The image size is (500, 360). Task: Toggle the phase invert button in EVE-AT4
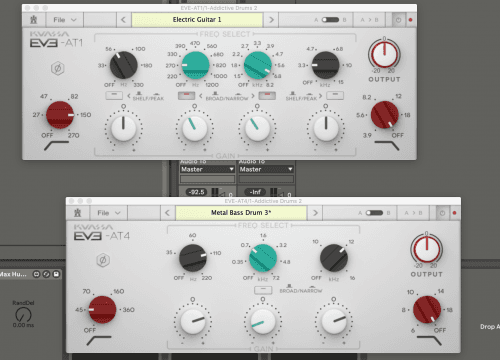(103, 260)
